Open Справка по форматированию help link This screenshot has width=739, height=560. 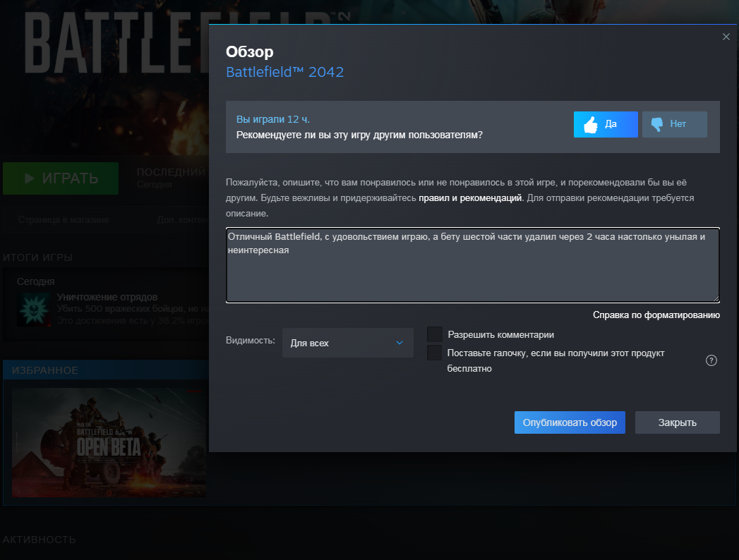point(656,315)
